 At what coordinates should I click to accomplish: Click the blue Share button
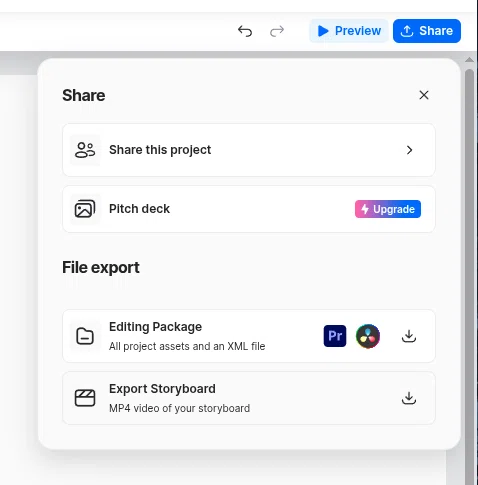pyautogui.click(x=427, y=31)
